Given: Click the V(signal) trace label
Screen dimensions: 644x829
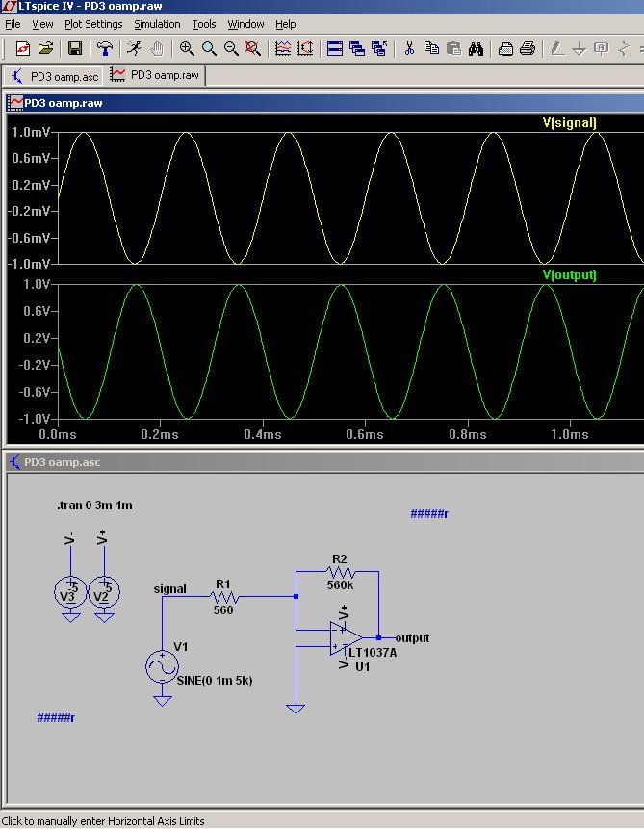Looking at the screenshot, I should coord(570,122).
